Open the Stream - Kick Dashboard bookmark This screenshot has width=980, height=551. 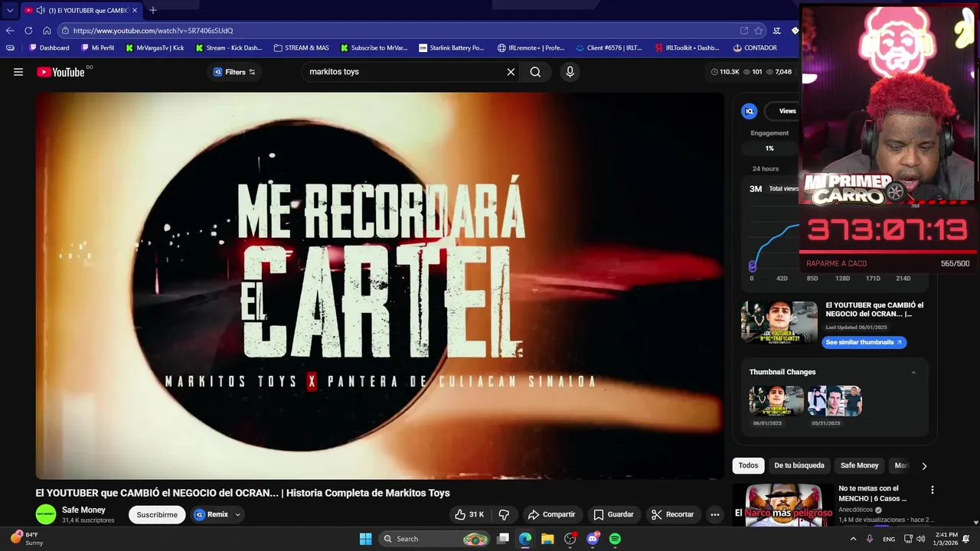[229, 47]
